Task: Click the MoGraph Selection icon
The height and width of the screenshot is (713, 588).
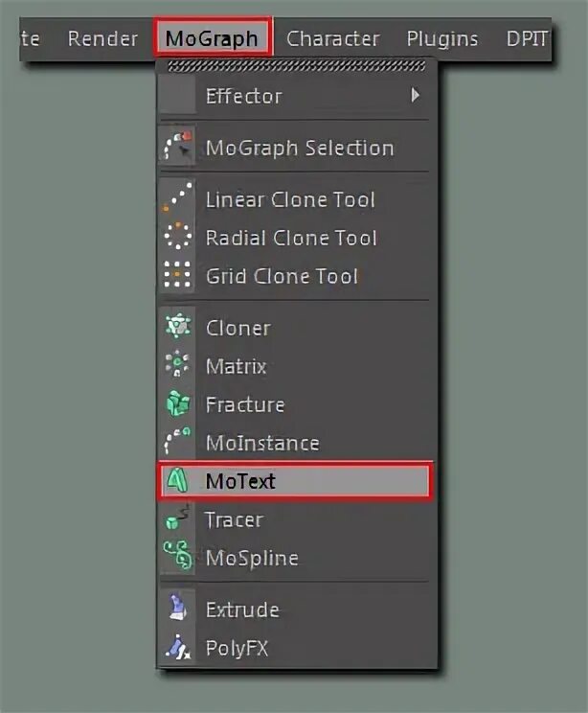Action: [x=177, y=148]
